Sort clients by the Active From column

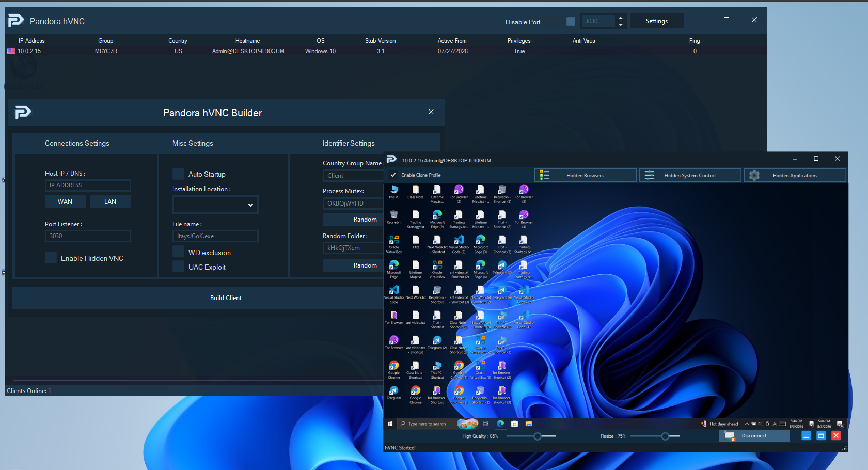coord(452,41)
